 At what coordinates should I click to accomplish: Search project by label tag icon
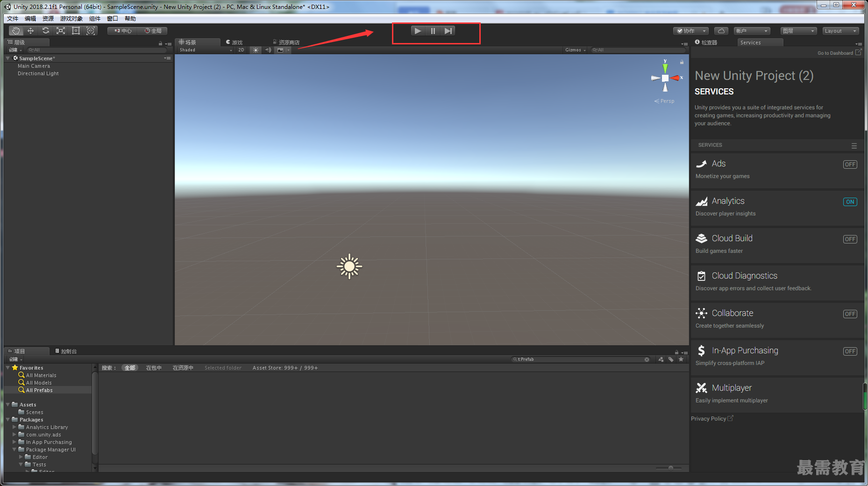[x=671, y=359]
